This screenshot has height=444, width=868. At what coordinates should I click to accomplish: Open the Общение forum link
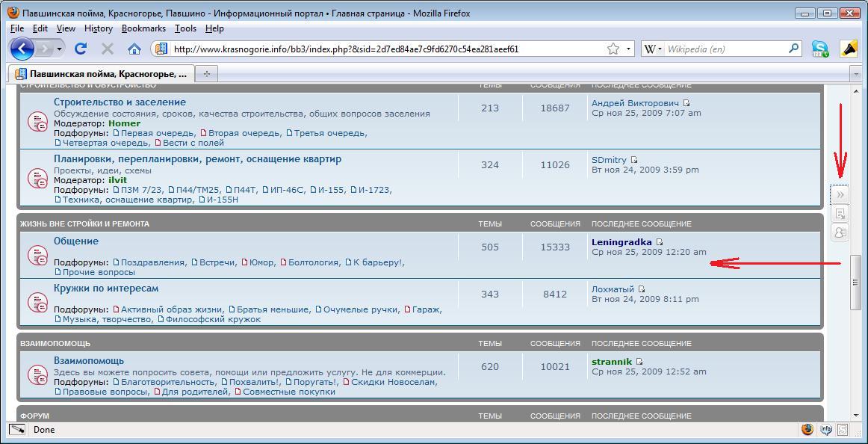tap(75, 241)
